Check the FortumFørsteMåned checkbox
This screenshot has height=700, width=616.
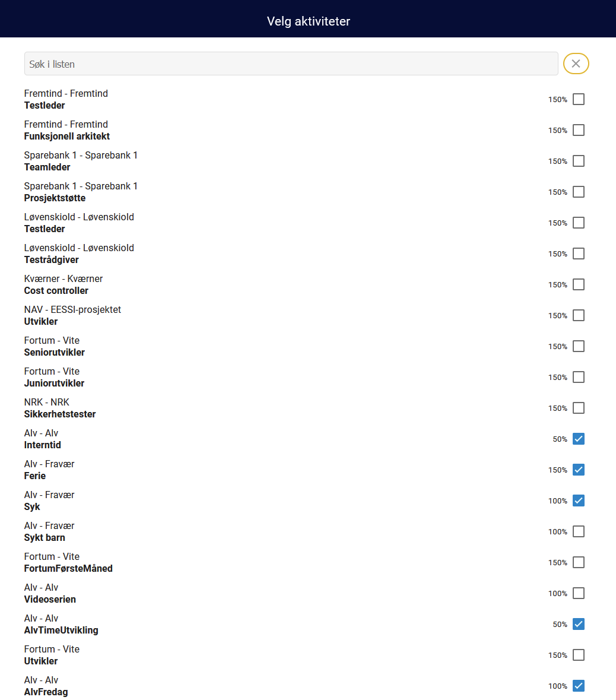tap(579, 562)
